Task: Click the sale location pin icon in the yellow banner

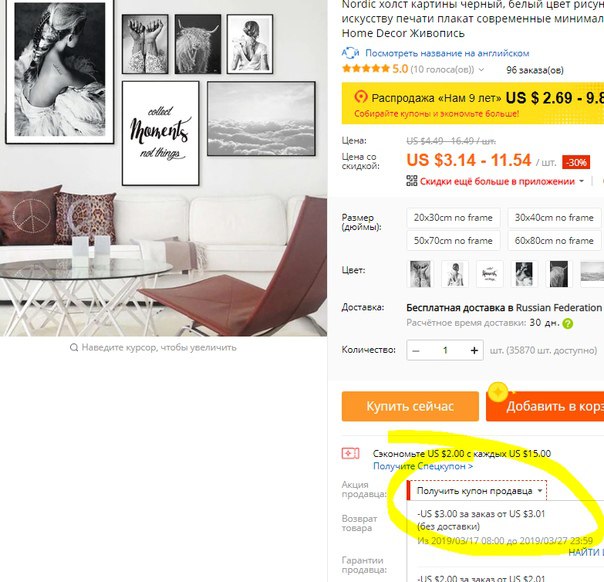Action: coord(361,96)
